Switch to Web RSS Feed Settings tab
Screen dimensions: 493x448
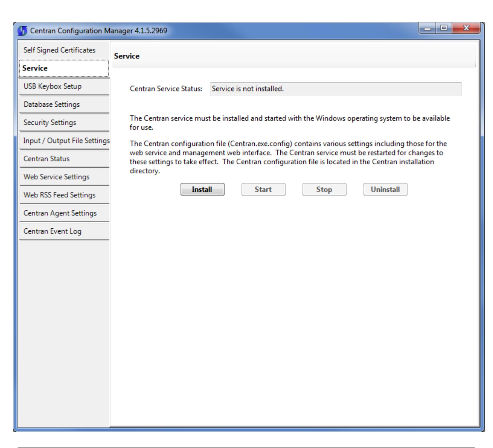click(x=64, y=195)
